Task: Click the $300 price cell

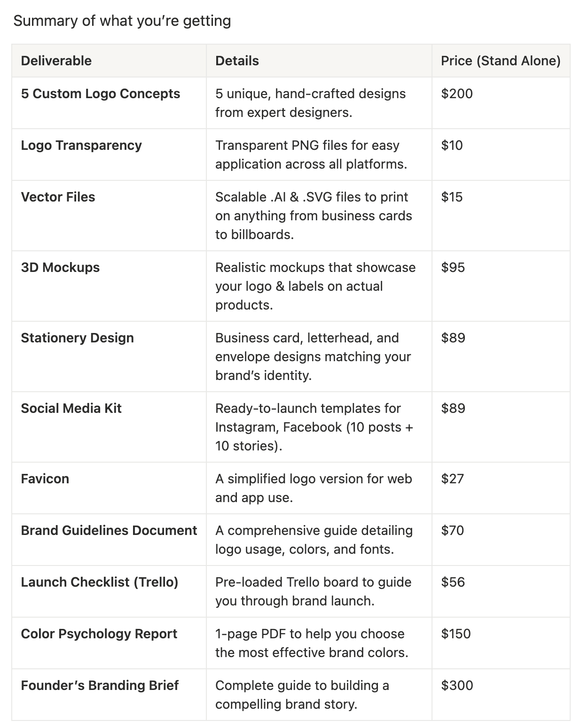Action: pos(457,686)
